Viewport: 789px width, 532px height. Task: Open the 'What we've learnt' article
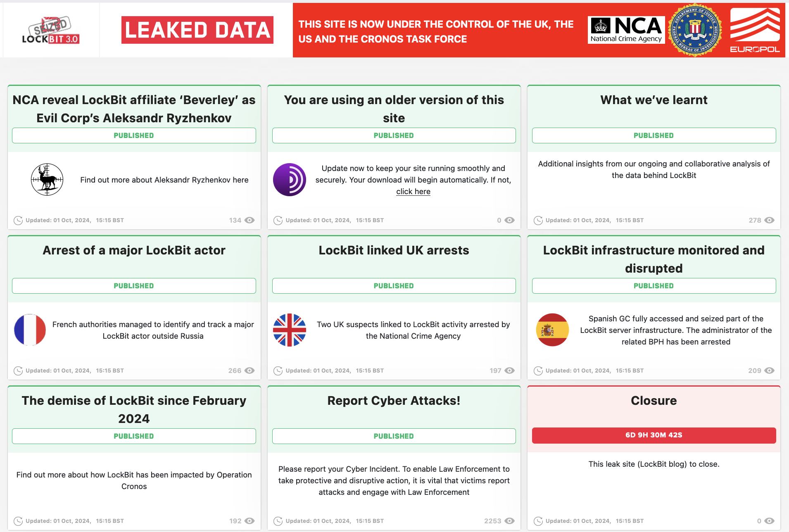coord(653,100)
